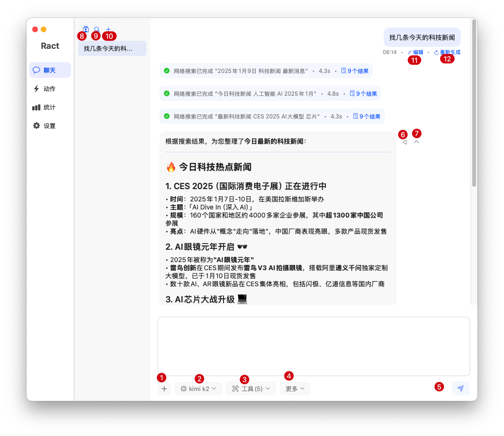
Task: Click the search magnifier icon above the chat list
Action: [97, 29]
